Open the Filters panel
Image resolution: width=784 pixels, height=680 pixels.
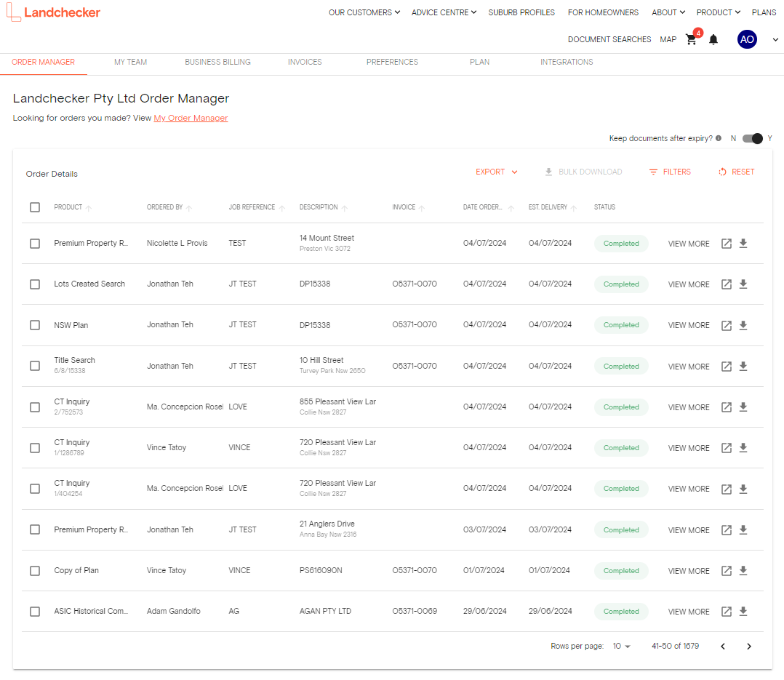click(670, 172)
